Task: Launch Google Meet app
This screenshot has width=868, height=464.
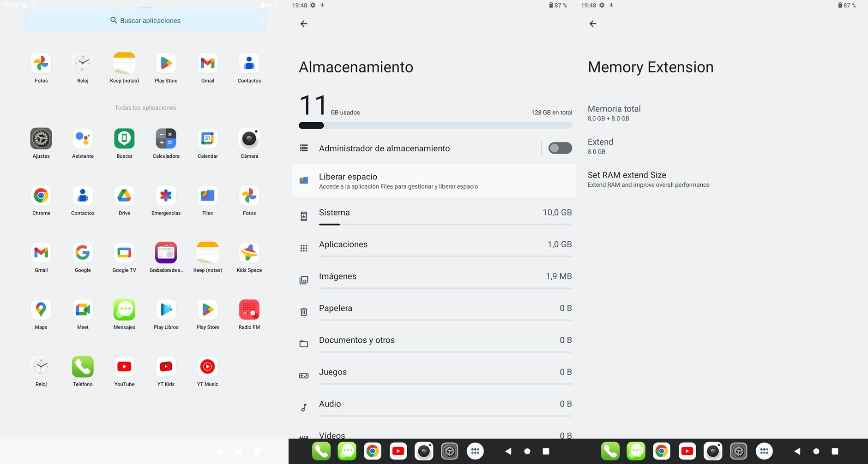Action: click(x=83, y=310)
